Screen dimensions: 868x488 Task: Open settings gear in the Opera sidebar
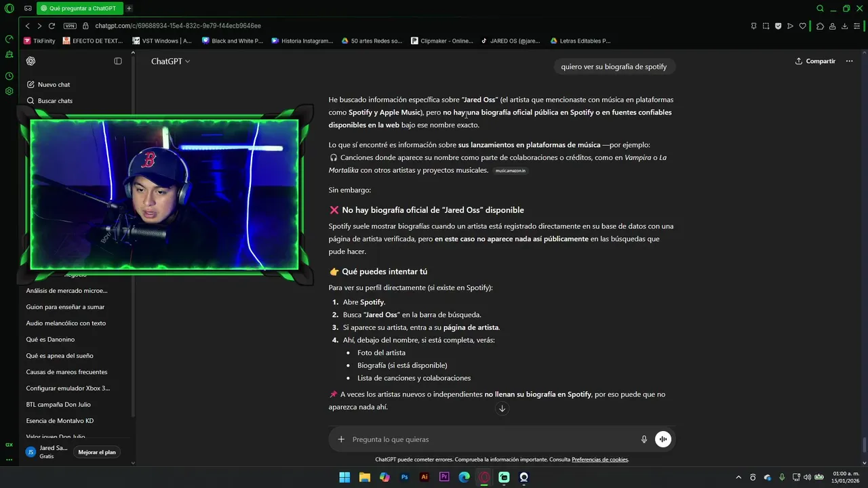[9, 91]
